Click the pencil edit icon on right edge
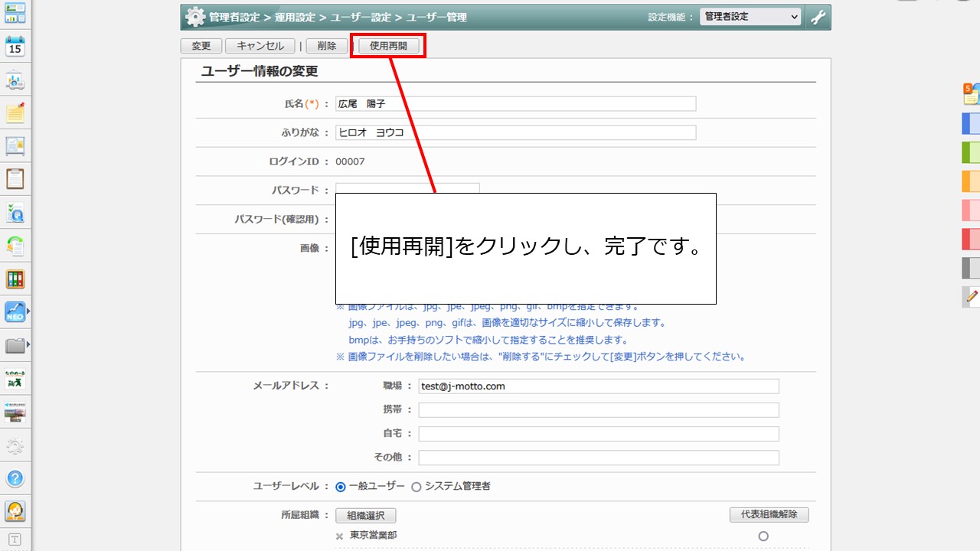The image size is (980, 551). (972, 296)
